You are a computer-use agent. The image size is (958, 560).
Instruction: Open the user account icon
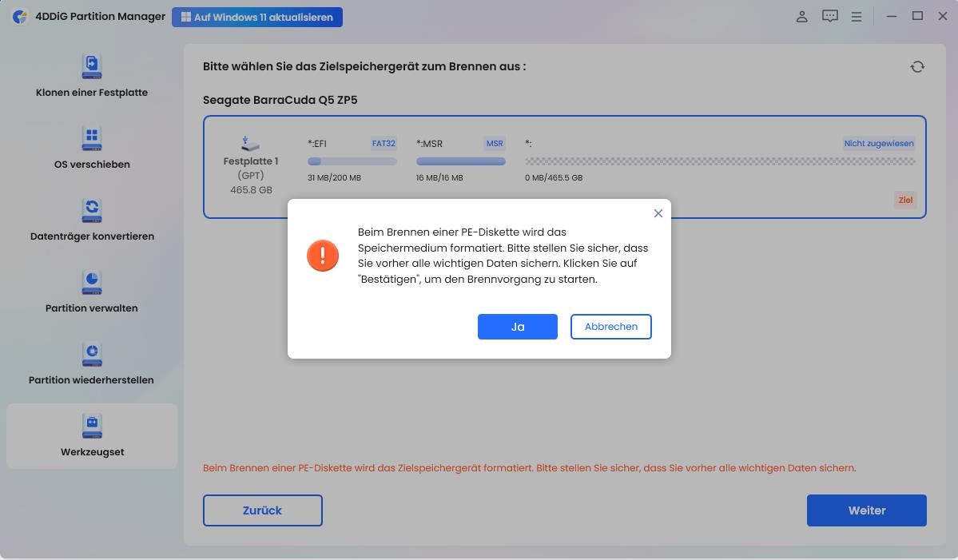801,16
